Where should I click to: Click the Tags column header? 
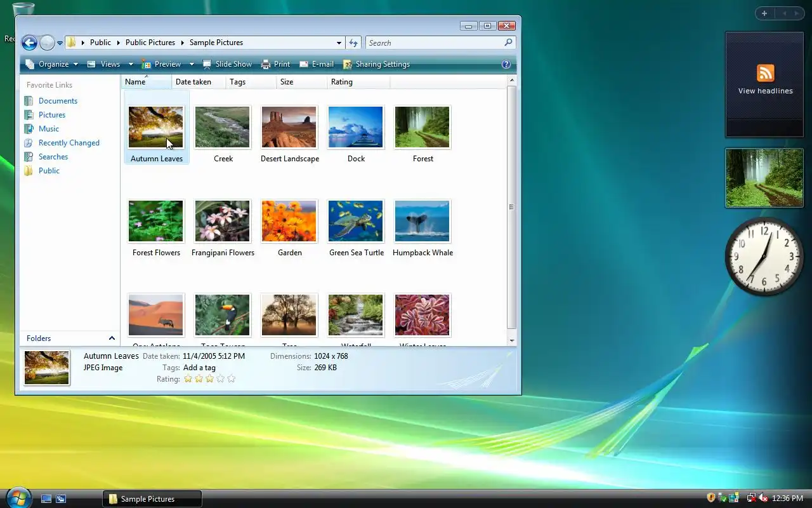click(251, 82)
